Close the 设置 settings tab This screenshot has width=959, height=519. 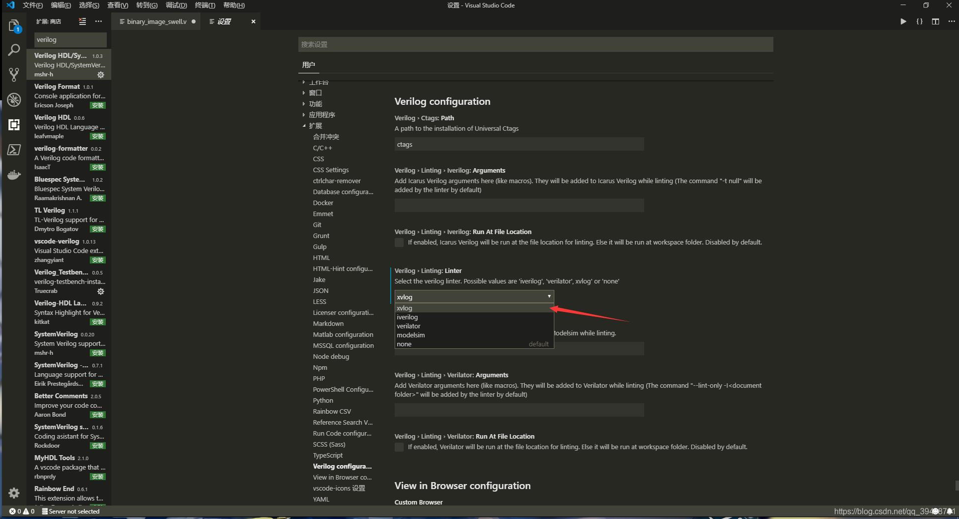(253, 21)
